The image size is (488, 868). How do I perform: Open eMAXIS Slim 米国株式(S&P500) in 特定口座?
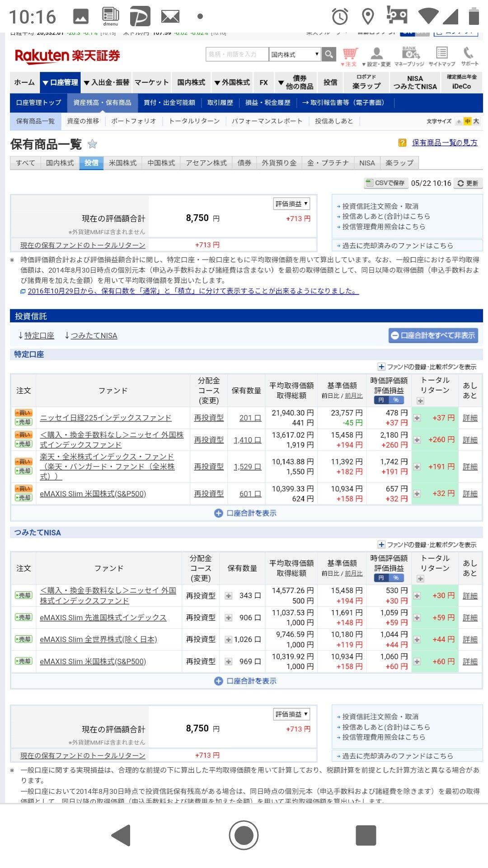93,494
